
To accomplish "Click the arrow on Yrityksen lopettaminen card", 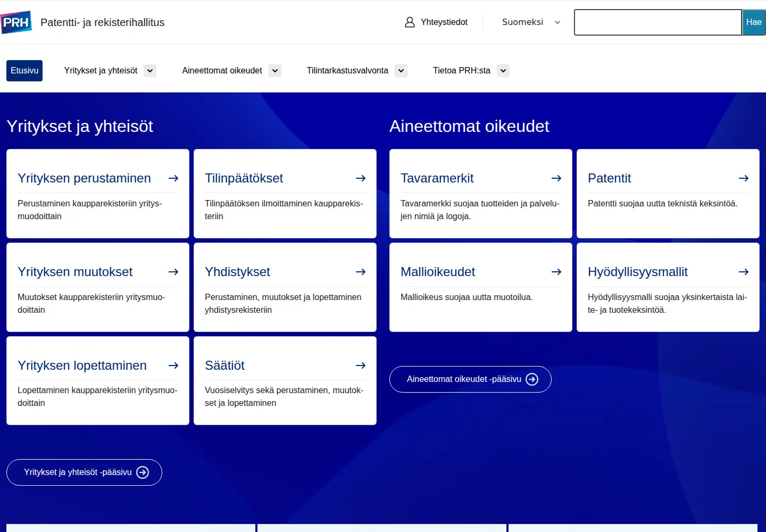I will pos(173,365).
